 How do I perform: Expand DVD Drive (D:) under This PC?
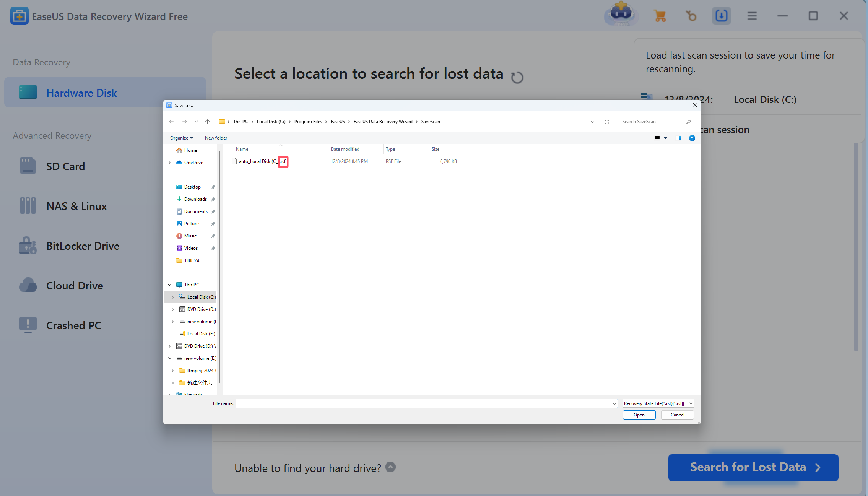pos(173,309)
